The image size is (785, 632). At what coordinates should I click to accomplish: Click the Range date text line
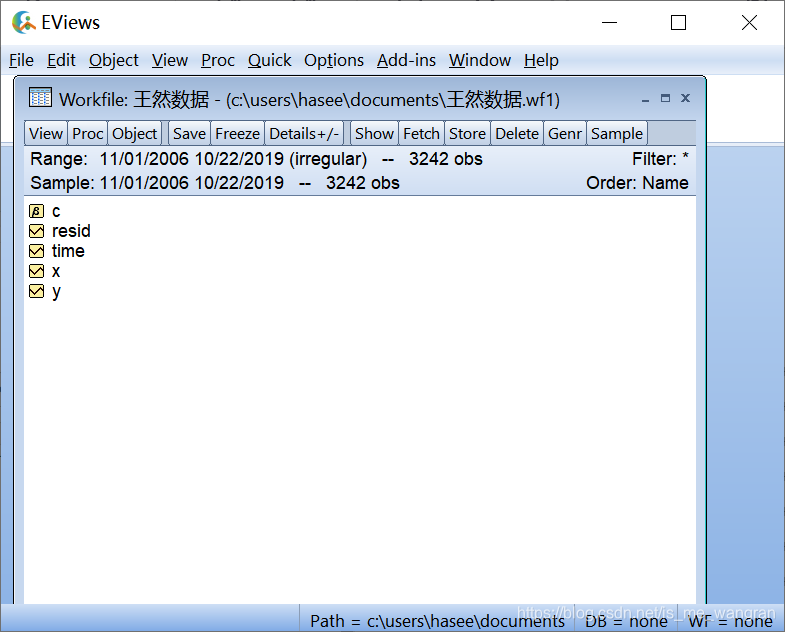256,159
